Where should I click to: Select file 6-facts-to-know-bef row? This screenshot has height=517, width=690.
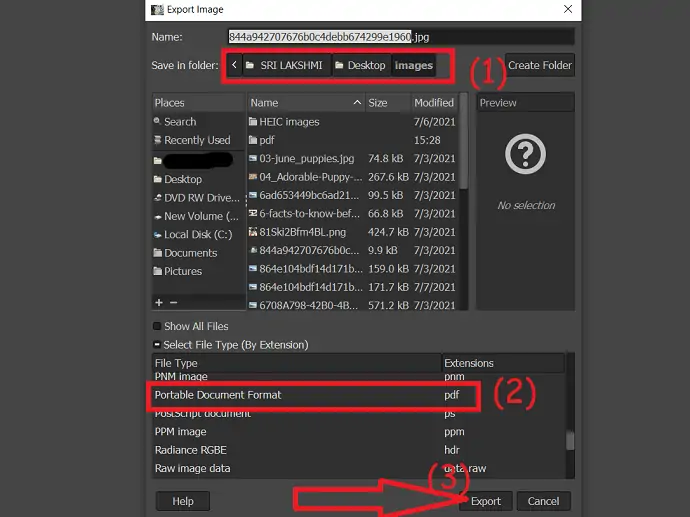coord(352,213)
